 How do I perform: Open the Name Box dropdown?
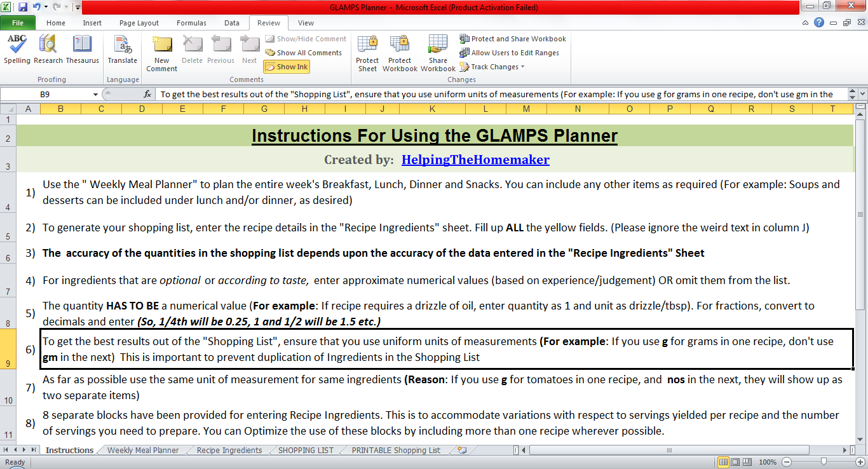(95, 94)
